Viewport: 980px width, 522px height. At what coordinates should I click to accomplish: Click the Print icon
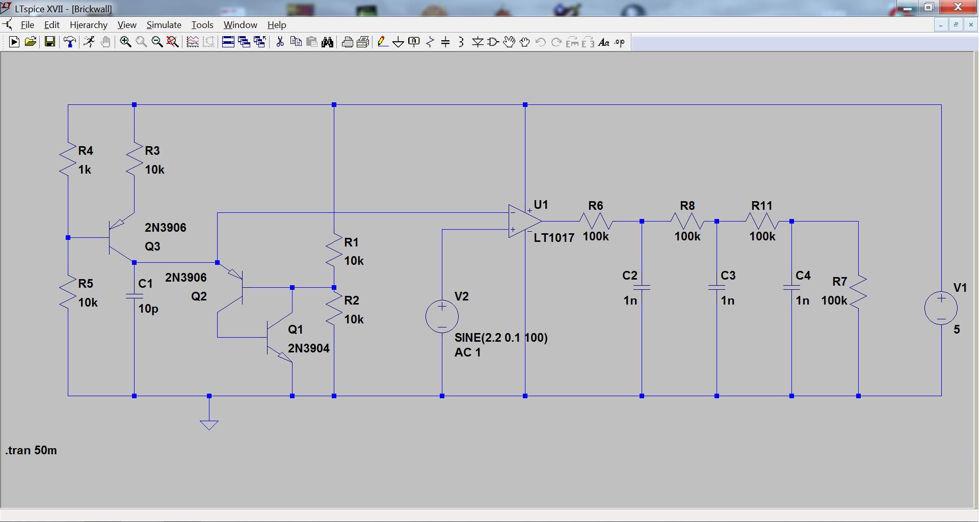[347, 42]
